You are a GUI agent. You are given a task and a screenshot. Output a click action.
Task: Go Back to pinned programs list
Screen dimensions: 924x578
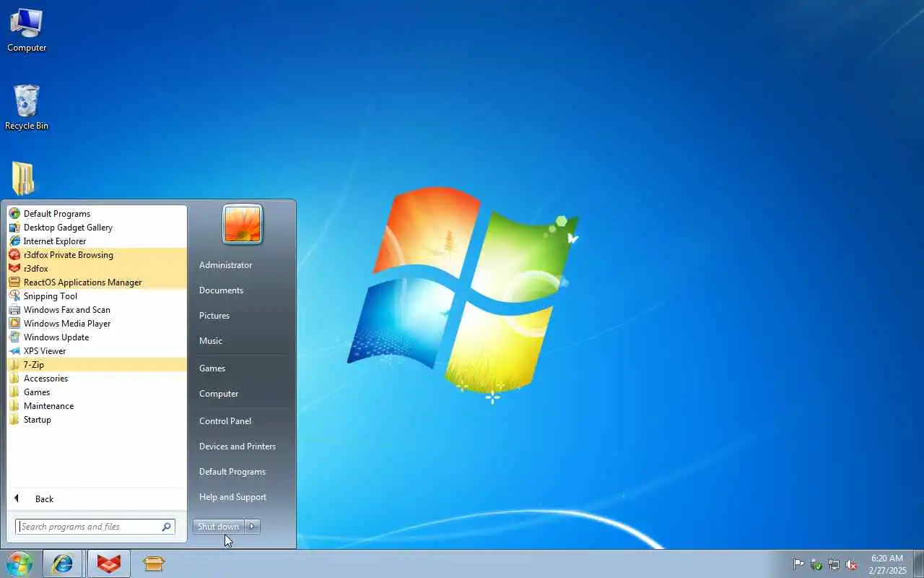97,499
